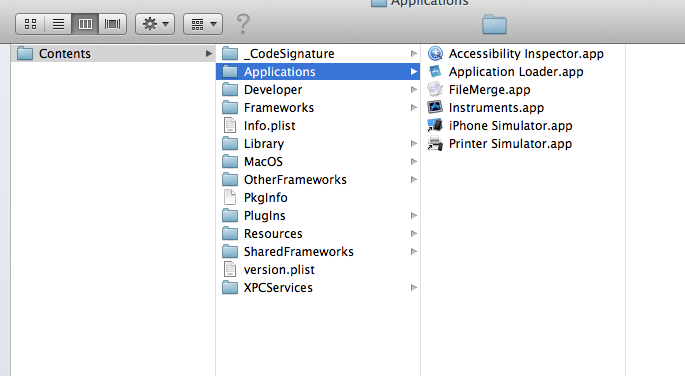This screenshot has width=685, height=376.
Task: Click the selected Applications folder icon
Action: click(230, 71)
